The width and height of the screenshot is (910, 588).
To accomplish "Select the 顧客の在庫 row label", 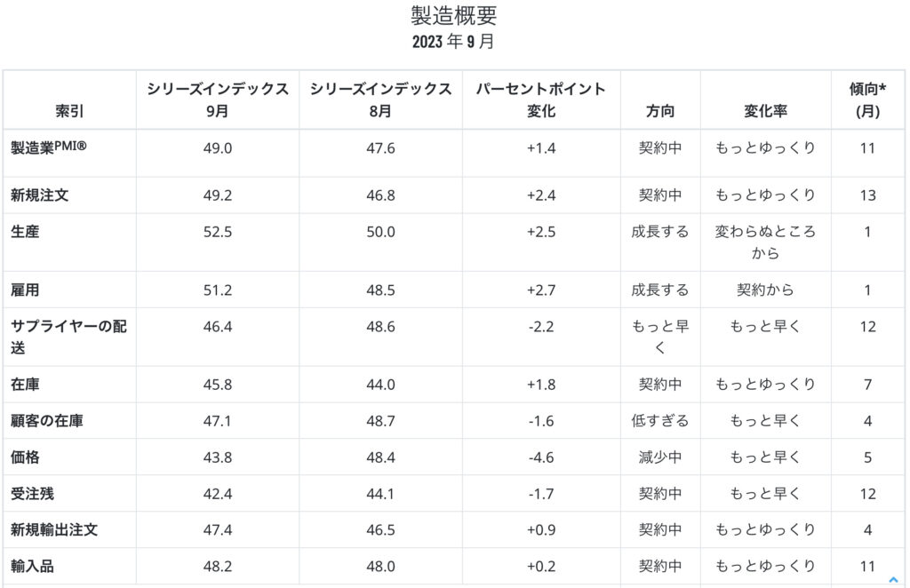I will pos(47,421).
